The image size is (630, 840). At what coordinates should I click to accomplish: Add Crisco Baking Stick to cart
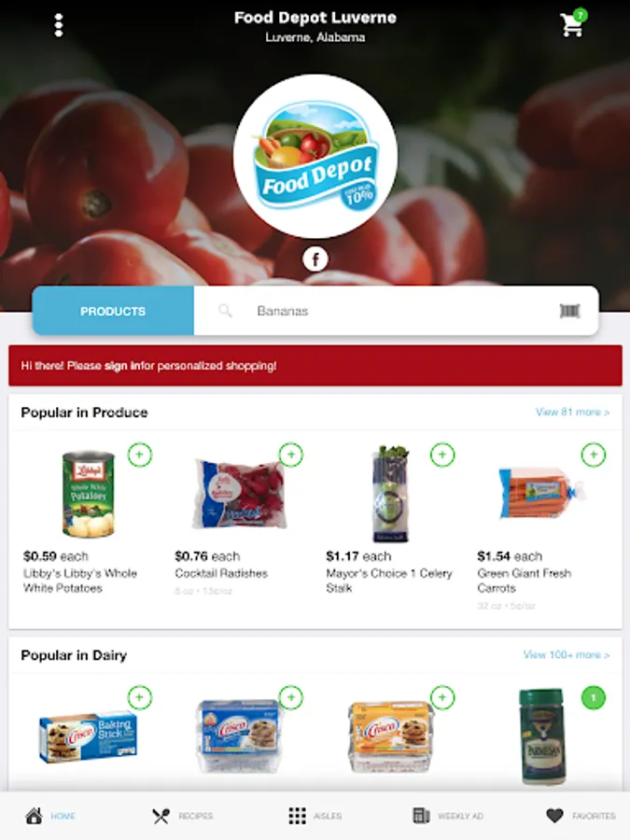(140, 697)
